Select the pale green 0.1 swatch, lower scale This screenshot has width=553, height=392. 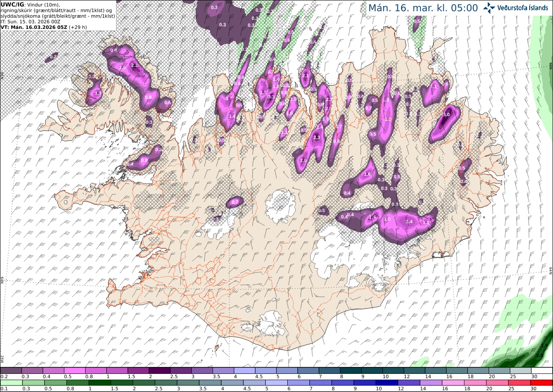point(11,383)
